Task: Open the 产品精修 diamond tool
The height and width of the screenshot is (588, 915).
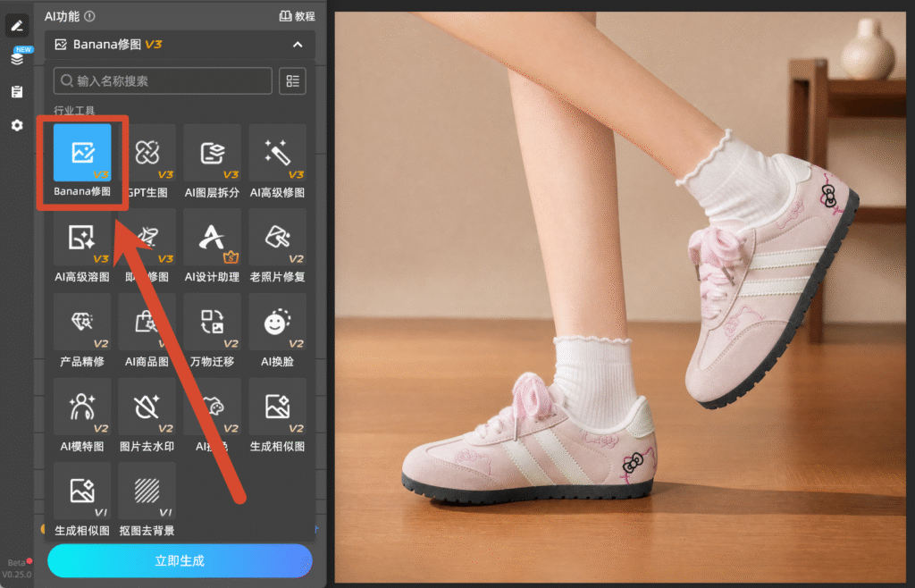Action: coord(82,322)
